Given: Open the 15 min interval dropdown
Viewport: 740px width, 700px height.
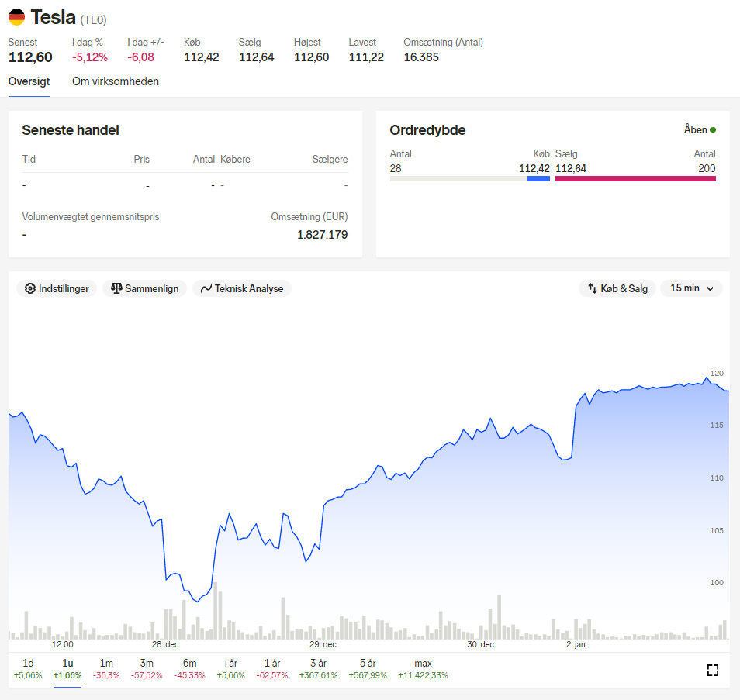Looking at the screenshot, I should [x=691, y=288].
